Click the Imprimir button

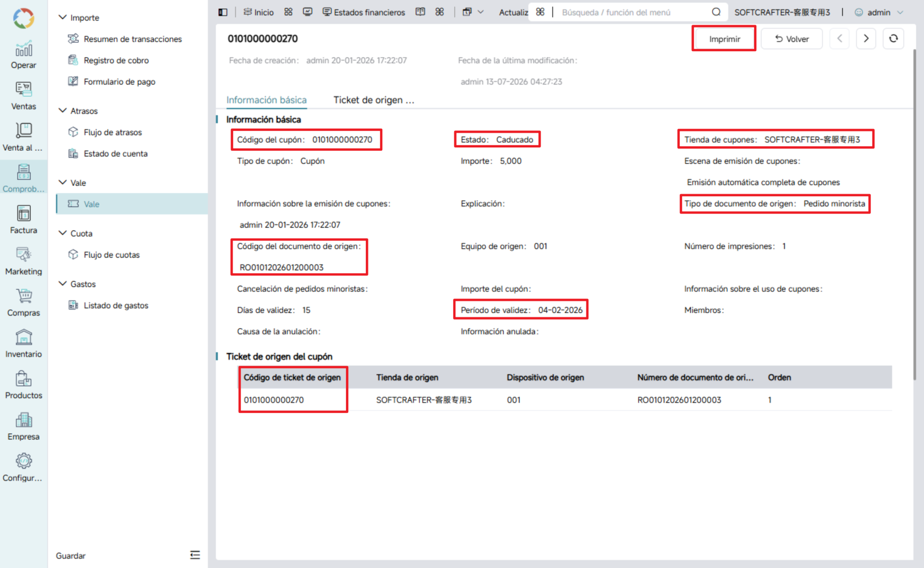click(724, 39)
